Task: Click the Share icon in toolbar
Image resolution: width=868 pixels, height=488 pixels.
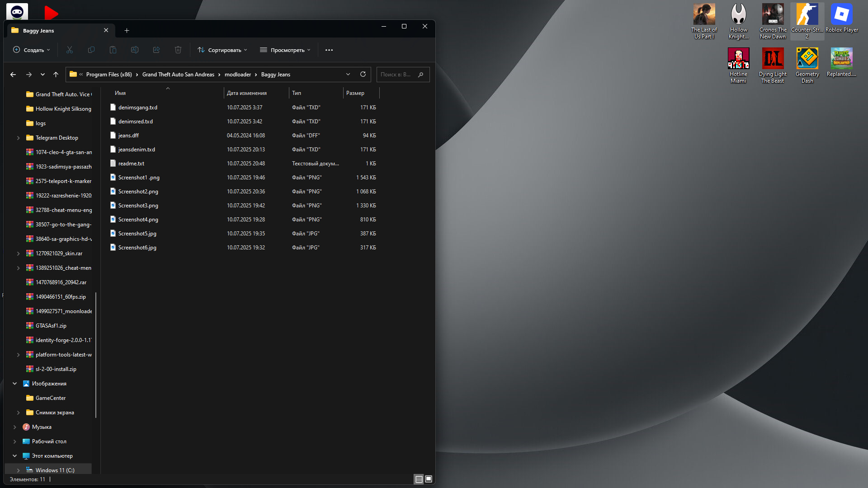Action: 156,50
